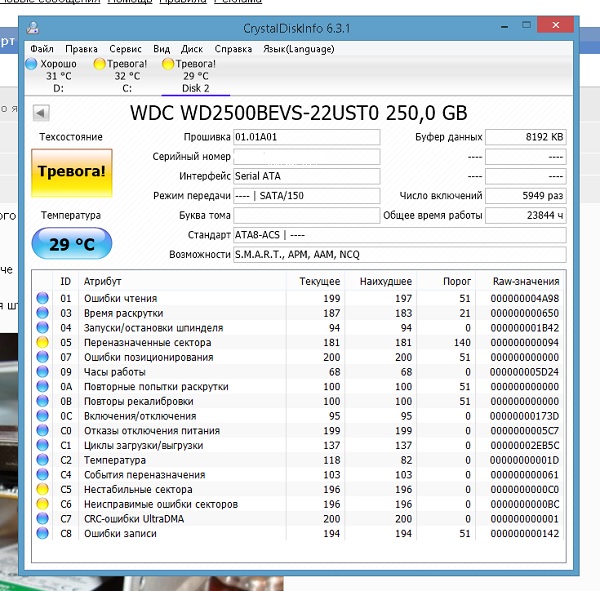Click the ID column header

tap(65, 281)
